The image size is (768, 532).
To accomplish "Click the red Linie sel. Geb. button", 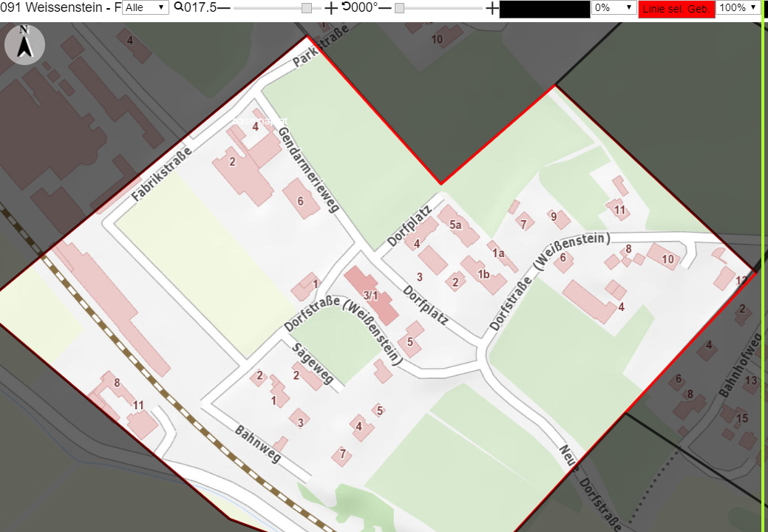I will pos(676,9).
